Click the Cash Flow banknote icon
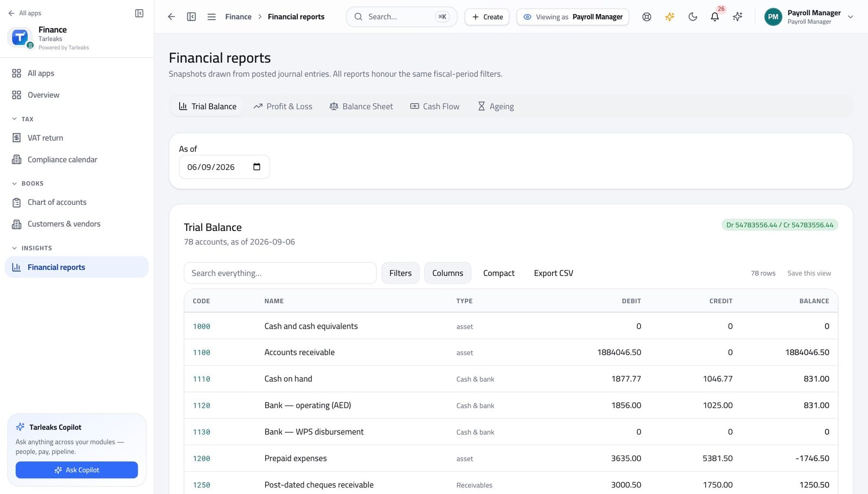868x494 pixels. click(414, 106)
